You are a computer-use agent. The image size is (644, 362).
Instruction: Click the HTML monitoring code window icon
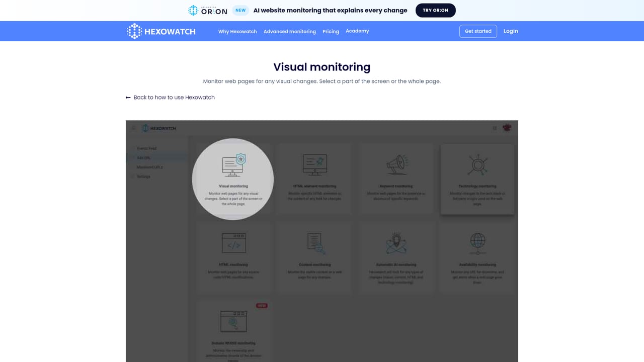234,243
